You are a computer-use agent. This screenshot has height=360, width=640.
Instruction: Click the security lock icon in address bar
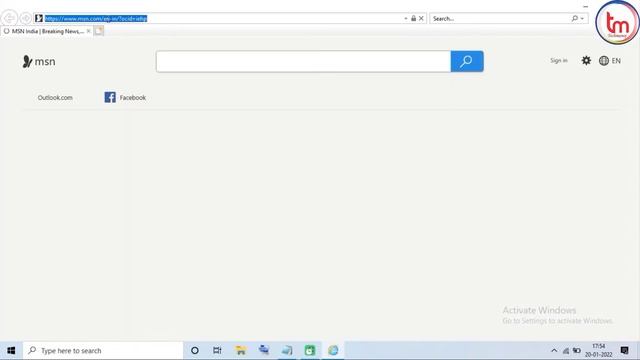[413, 18]
